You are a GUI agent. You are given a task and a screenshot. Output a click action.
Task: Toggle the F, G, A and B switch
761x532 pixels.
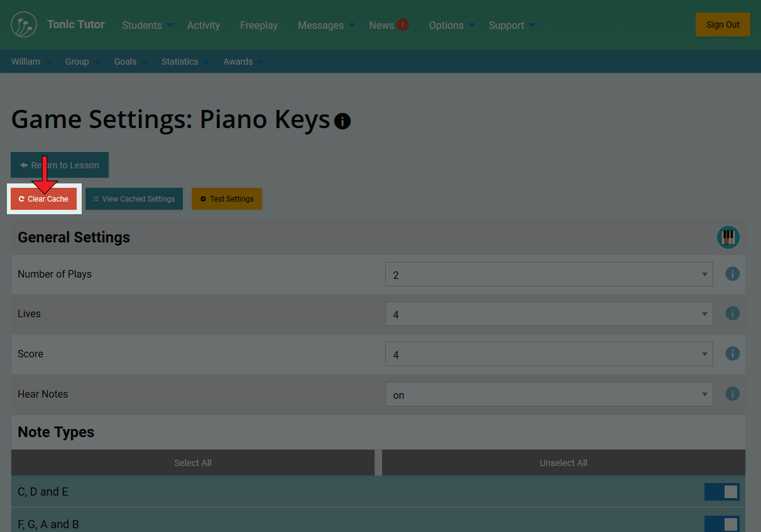tap(721, 524)
